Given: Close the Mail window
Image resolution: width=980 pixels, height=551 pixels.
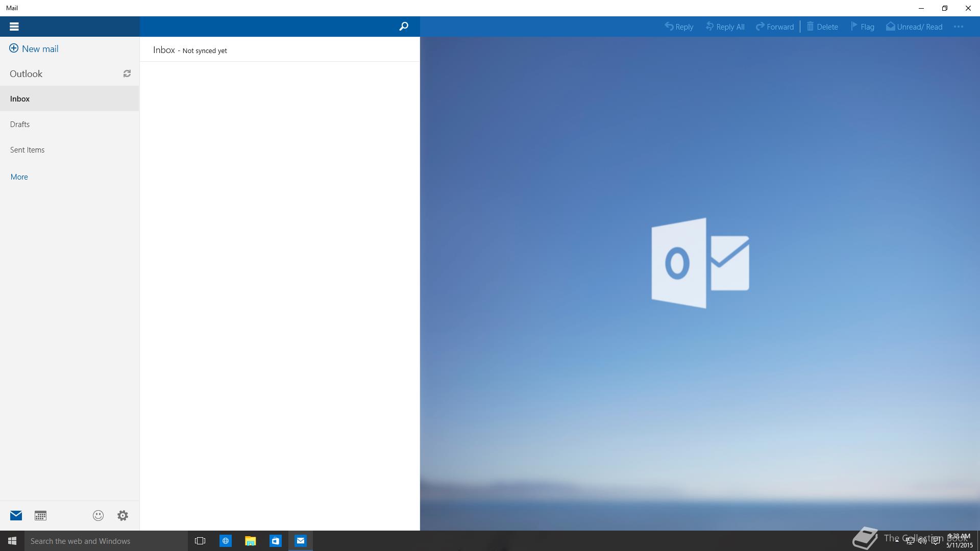Looking at the screenshot, I should pyautogui.click(x=968, y=8).
